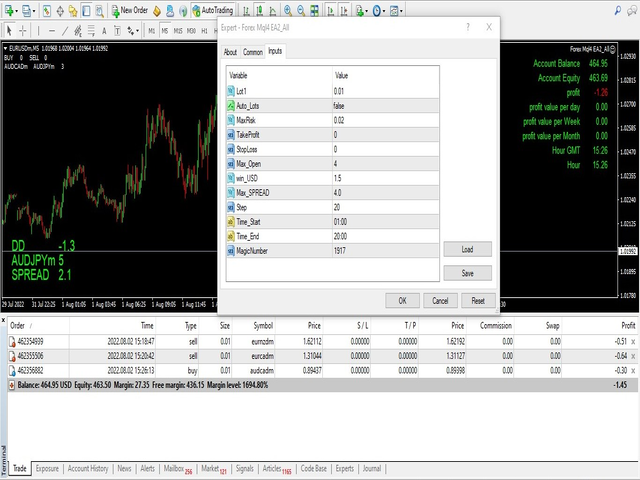Click the Save button for inputs

point(467,273)
